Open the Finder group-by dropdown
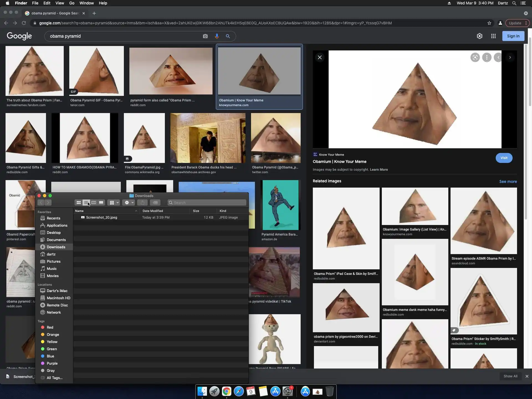Viewport: 532px width, 399px height. pyautogui.click(x=114, y=203)
